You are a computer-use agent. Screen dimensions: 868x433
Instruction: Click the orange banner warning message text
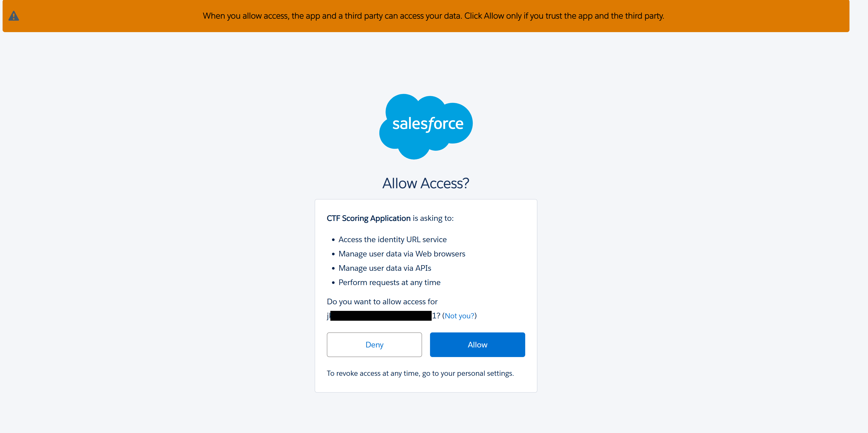point(433,16)
